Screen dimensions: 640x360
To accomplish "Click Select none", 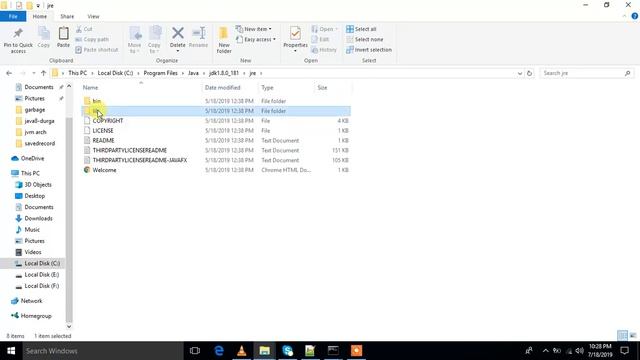I will pyautogui.click(x=364, y=40).
